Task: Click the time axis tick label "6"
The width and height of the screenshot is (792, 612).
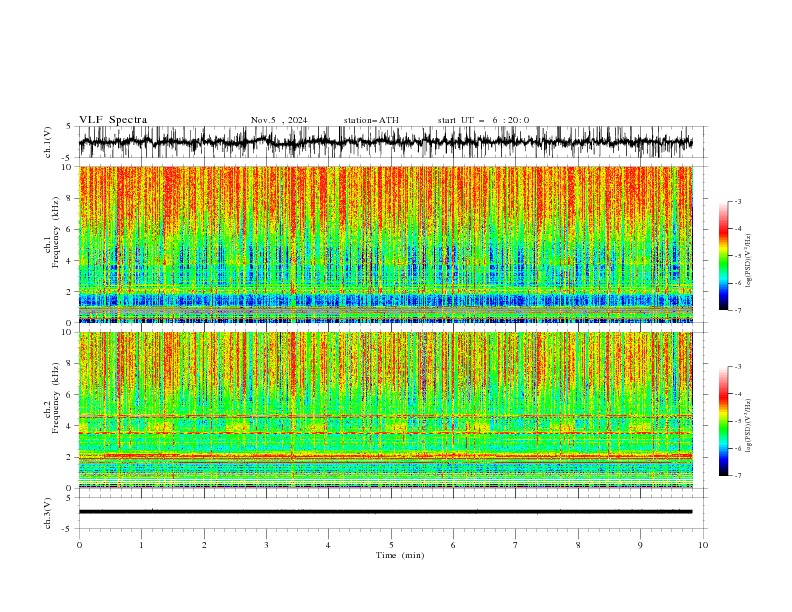Action: coord(453,545)
